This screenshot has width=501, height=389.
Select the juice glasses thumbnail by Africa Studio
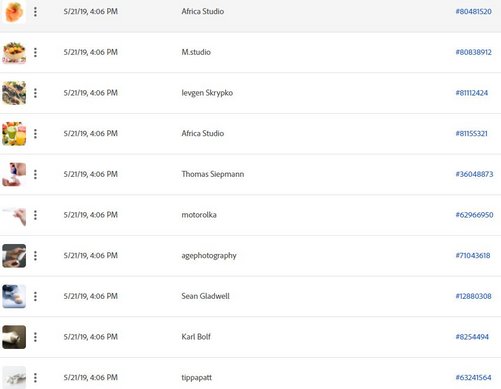(14, 134)
